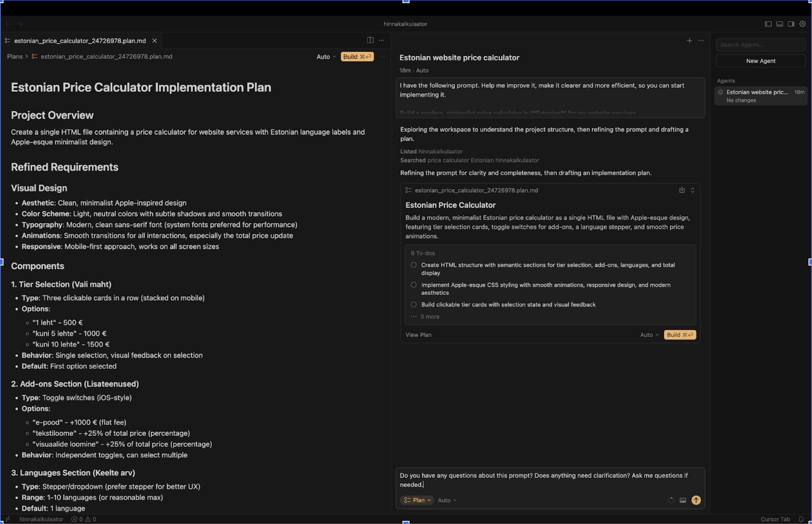The image size is (812, 524).
Task: Focus the Search Agents field
Action: point(760,45)
